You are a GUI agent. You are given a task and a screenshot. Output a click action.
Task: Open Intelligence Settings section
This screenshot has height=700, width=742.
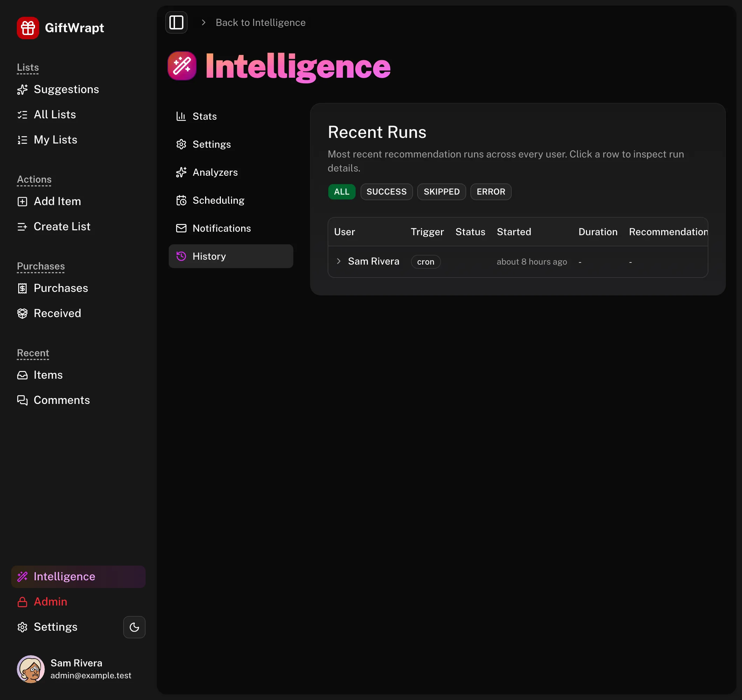point(231,144)
